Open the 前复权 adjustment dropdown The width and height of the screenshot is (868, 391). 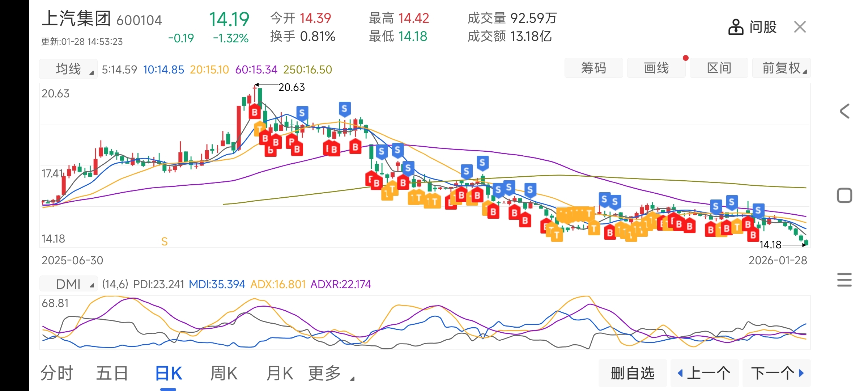(781, 68)
